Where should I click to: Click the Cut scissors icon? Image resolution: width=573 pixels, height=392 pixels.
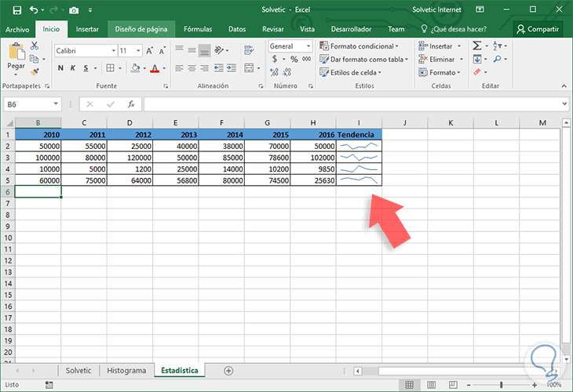34,46
